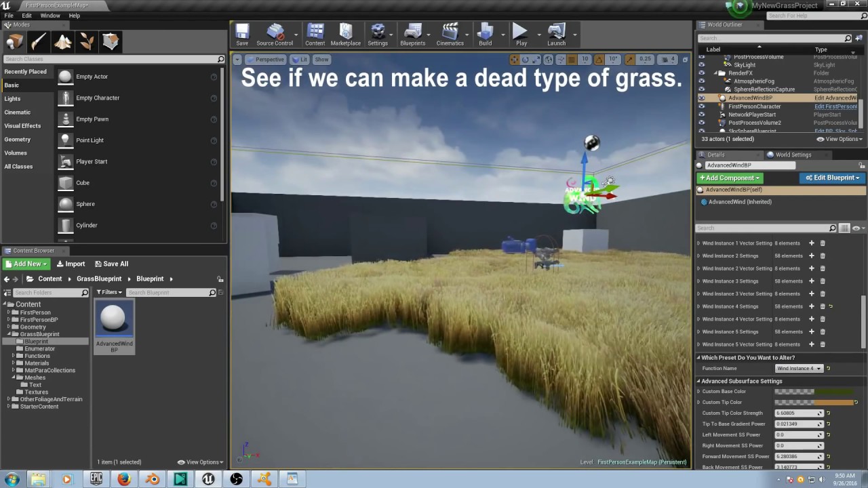Toggle visibility of SkyLight in outliner
Image resolution: width=868 pixels, height=488 pixels.
tap(702, 65)
